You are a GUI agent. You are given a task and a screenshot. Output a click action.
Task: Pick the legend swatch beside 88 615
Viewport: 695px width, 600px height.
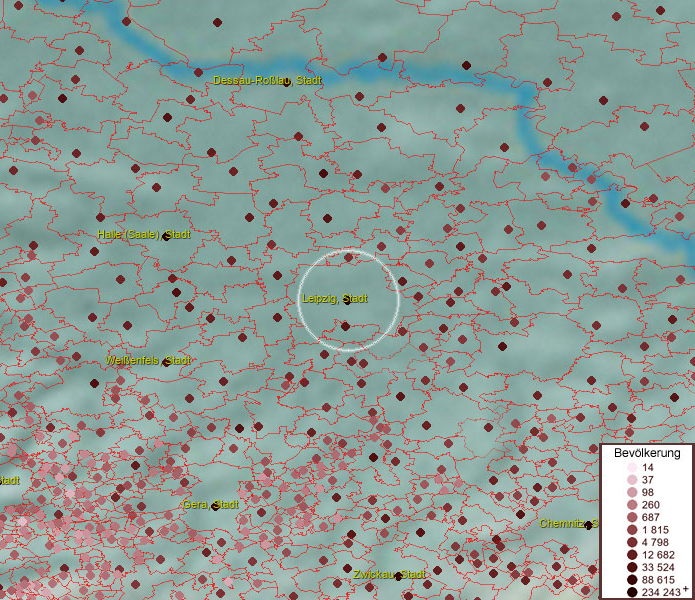tap(632, 580)
